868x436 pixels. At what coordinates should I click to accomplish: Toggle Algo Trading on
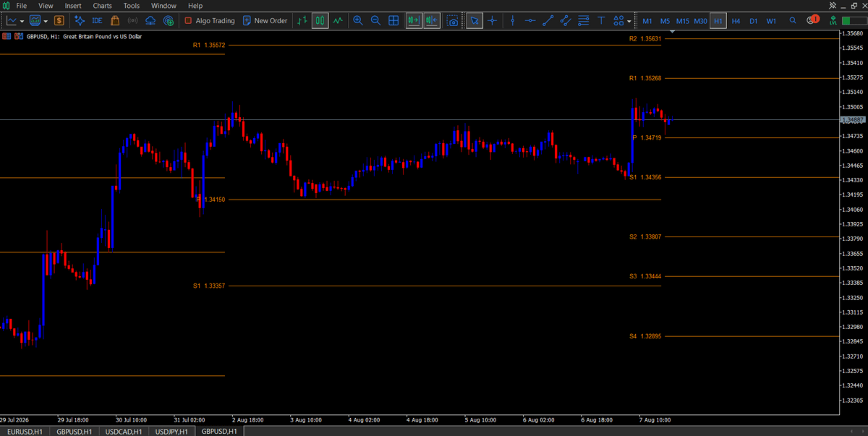click(x=210, y=21)
